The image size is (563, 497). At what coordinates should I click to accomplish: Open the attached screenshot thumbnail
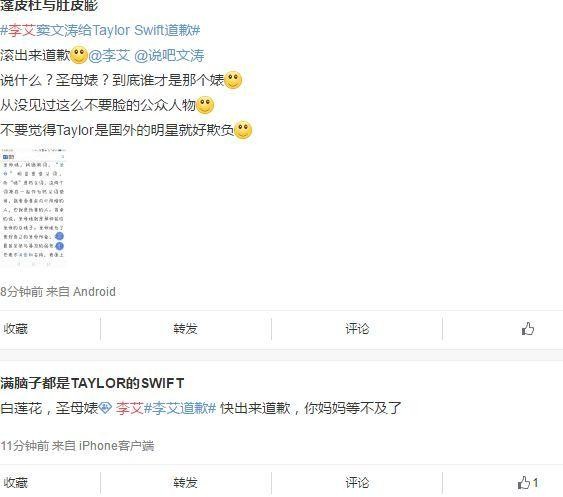[33, 207]
